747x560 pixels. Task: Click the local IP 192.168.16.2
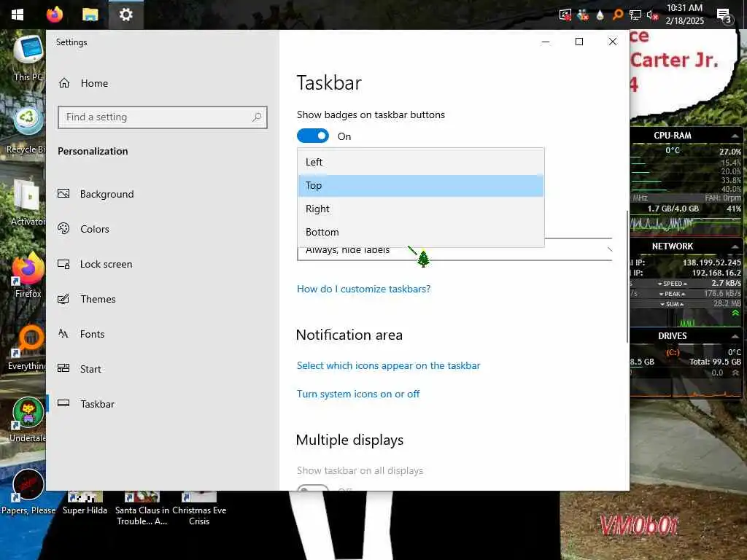[x=716, y=273]
